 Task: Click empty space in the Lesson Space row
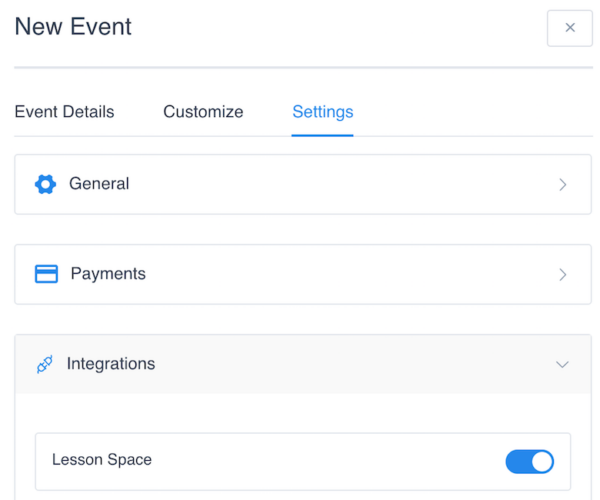(x=320, y=461)
